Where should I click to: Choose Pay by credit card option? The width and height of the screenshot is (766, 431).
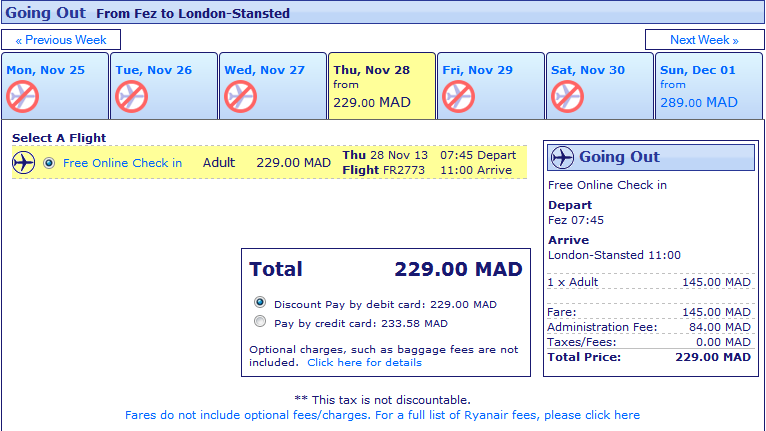260,322
